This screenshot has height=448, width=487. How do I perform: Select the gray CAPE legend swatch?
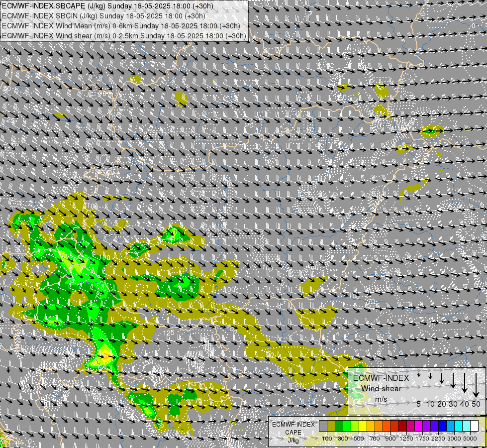point(323,426)
